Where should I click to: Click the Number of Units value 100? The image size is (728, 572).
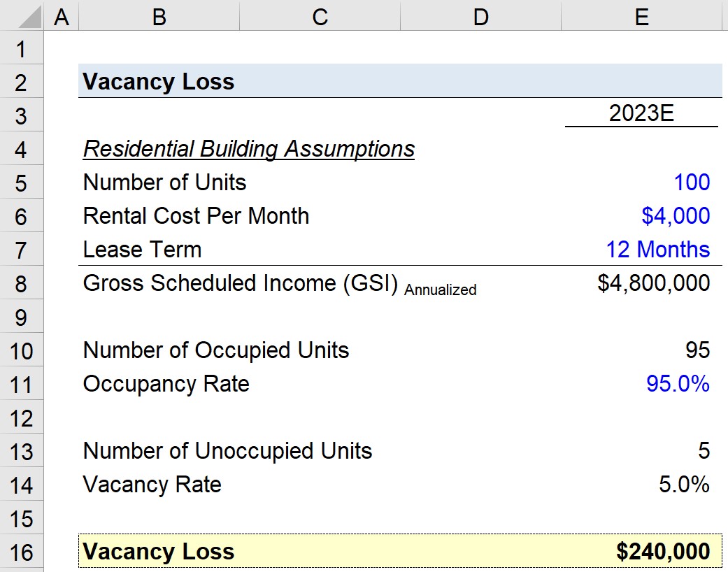642,182
